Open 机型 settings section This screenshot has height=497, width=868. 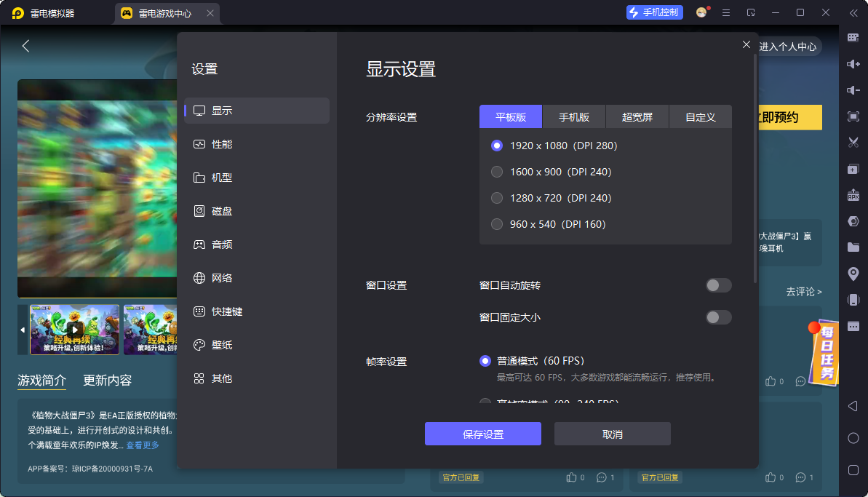click(x=257, y=178)
